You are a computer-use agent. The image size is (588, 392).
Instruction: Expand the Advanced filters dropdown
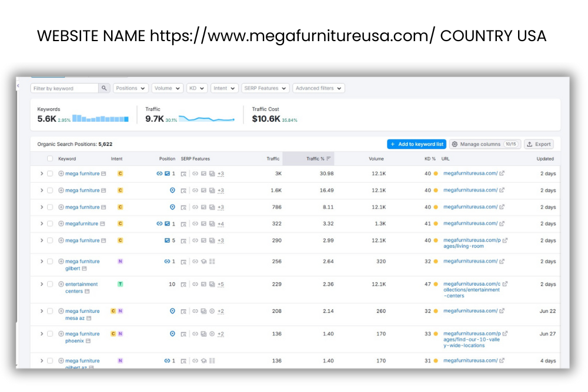318,88
